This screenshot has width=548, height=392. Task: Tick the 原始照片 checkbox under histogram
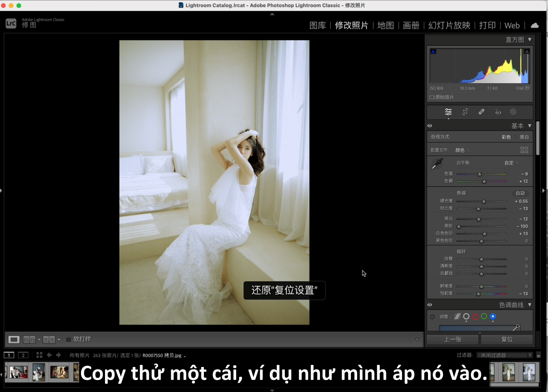pos(432,97)
